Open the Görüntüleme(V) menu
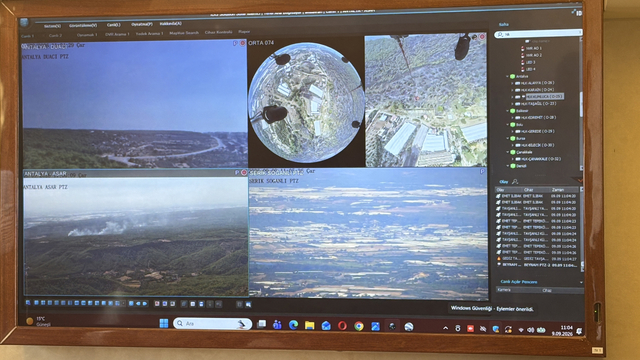Image resolution: width=640 pixels, height=360 pixels. coord(83,25)
